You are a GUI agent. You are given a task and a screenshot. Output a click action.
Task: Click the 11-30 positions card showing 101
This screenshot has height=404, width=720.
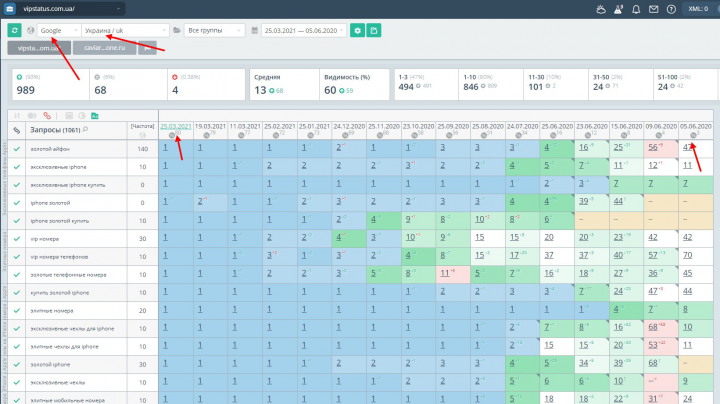[556, 84]
